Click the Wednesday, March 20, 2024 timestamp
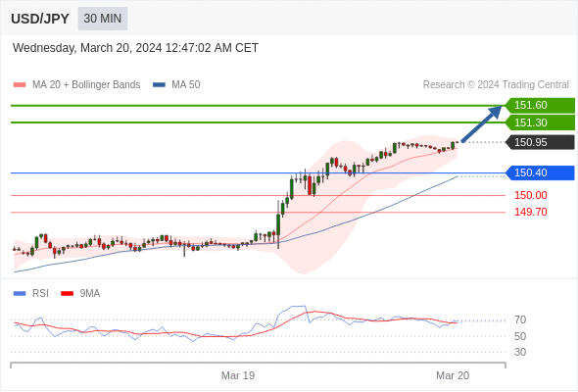This screenshot has height=392, width=578. [135, 48]
